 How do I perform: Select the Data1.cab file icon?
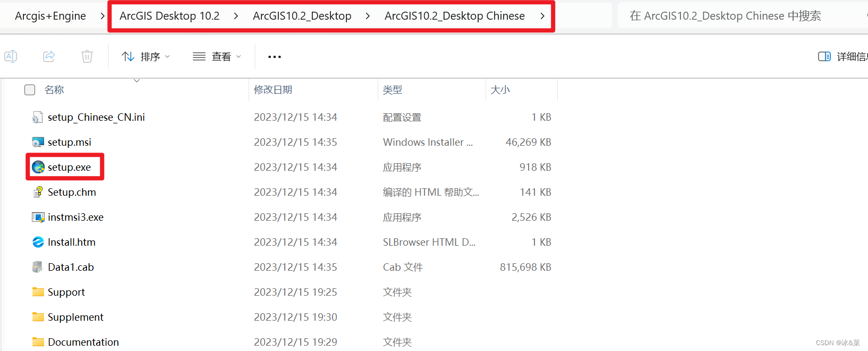pyautogui.click(x=38, y=267)
